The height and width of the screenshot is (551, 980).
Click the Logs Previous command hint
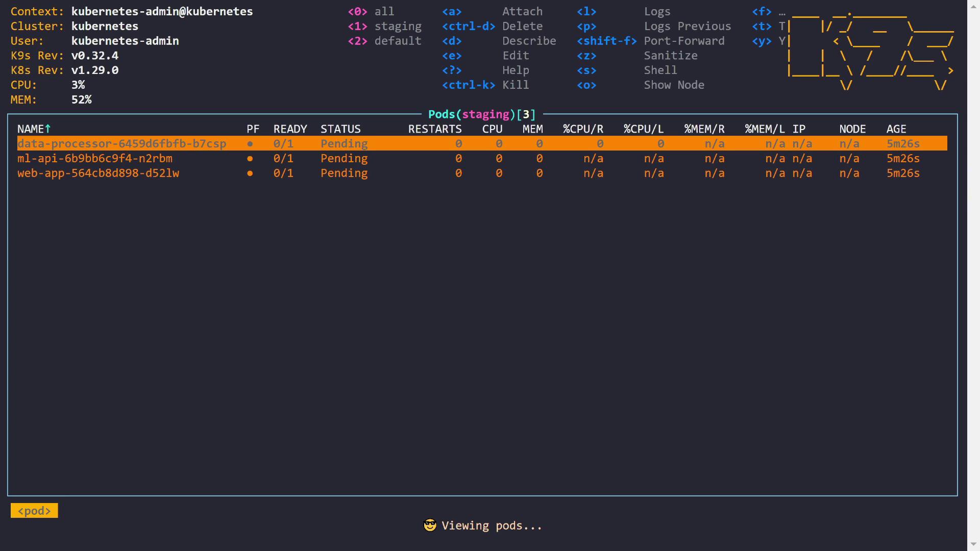(687, 26)
